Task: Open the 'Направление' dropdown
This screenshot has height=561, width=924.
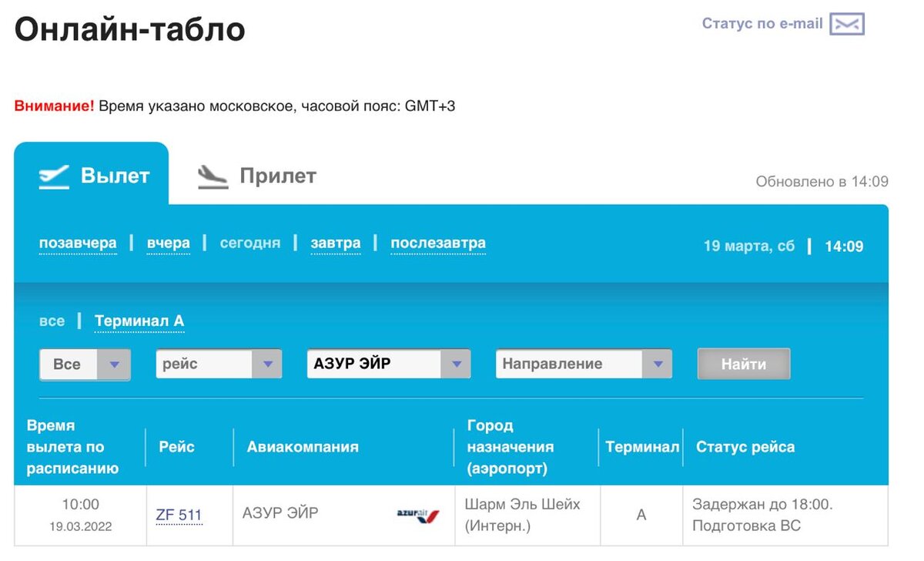Action: coord(584,364)
